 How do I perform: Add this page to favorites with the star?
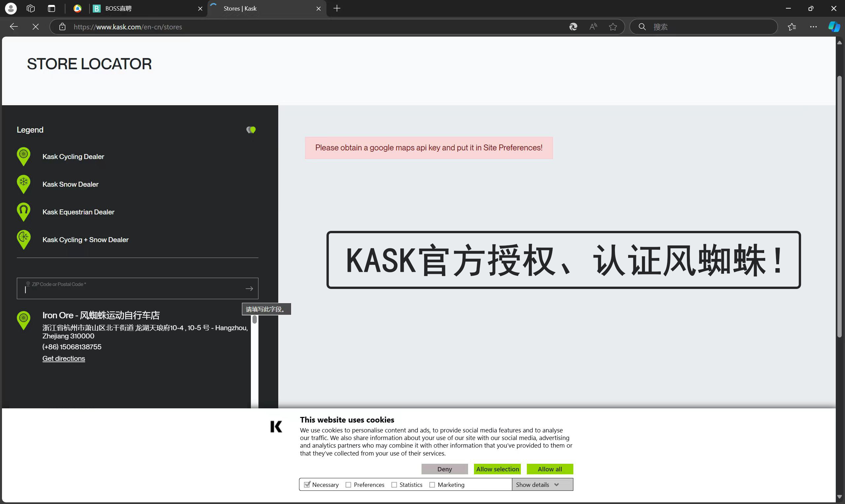coord(613,27)
